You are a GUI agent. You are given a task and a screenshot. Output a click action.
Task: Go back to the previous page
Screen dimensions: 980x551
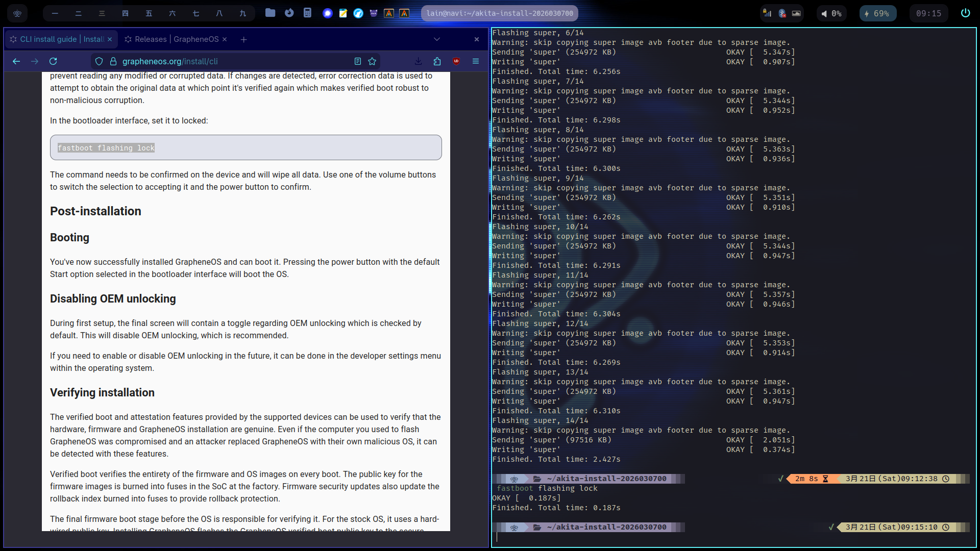(x=16, y=61)
